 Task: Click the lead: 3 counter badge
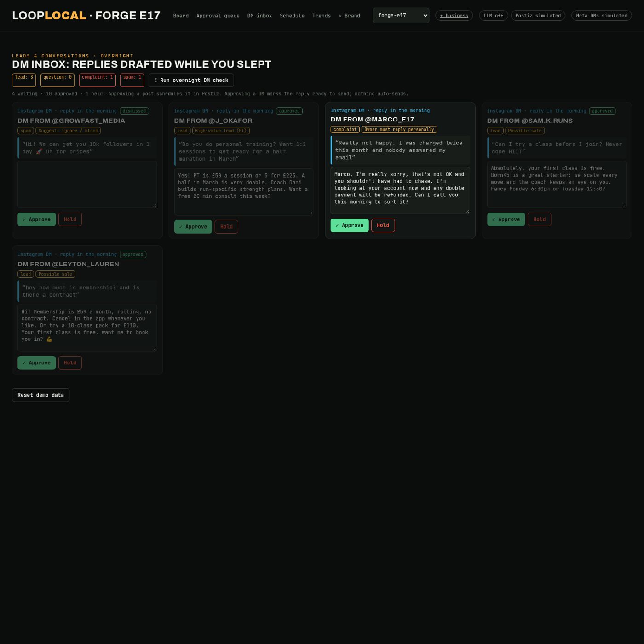(x=24, y=80)
